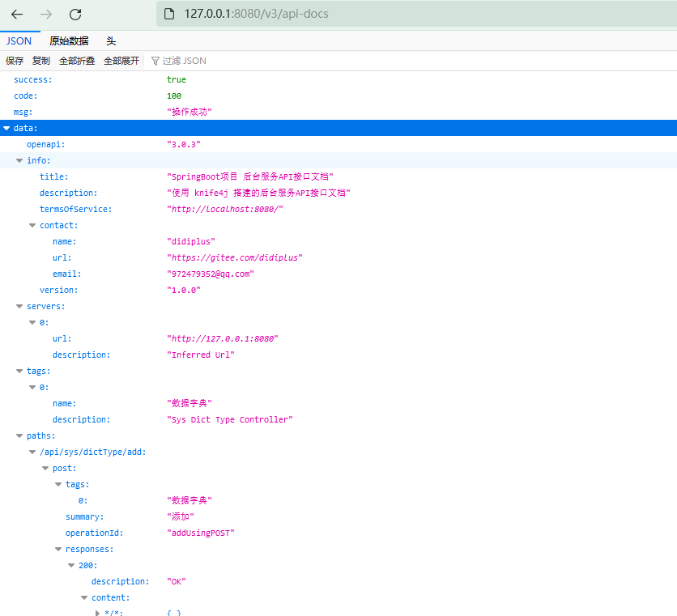Click the browser back navigation icon
The height and width of the screenshot is (616, 677).
(18, 15)
